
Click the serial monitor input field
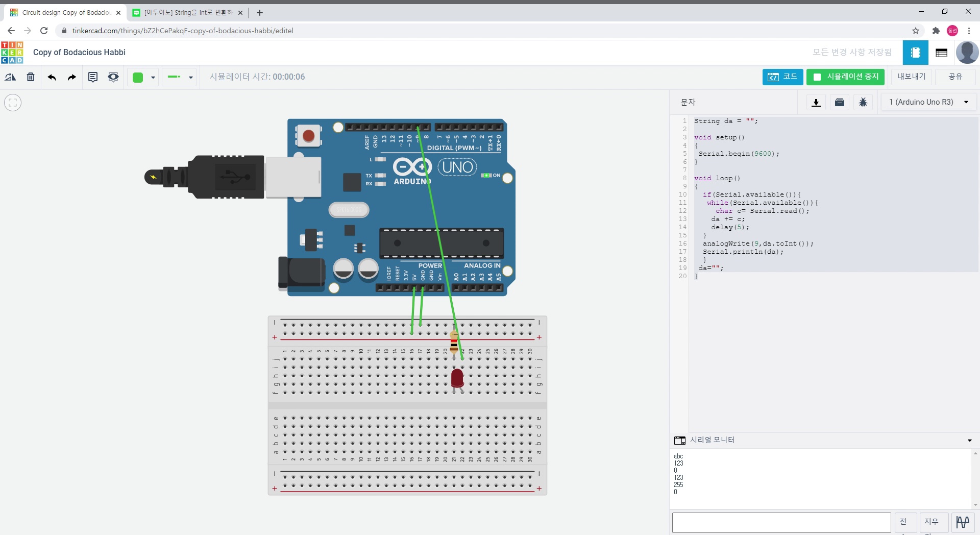pos(781,523)
